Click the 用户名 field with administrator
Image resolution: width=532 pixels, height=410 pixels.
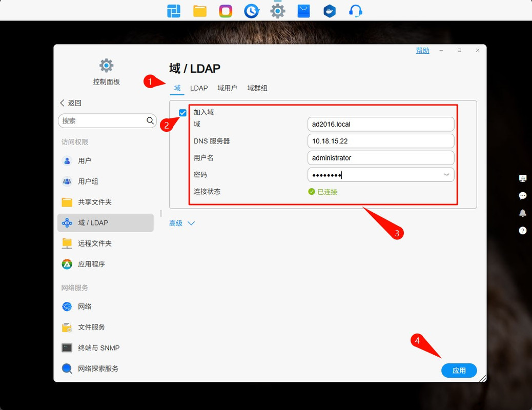point(381,158)
